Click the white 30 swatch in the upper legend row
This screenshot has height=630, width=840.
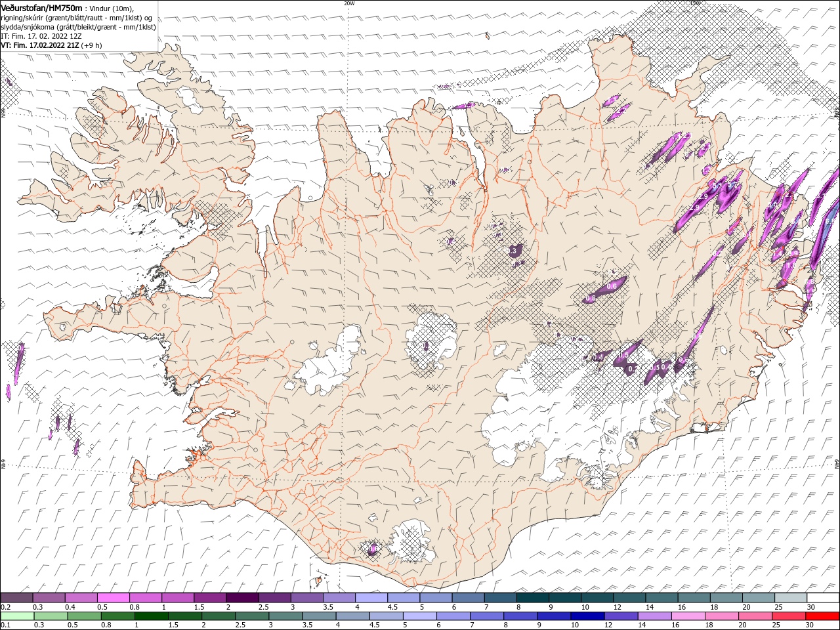click(822, 598)
